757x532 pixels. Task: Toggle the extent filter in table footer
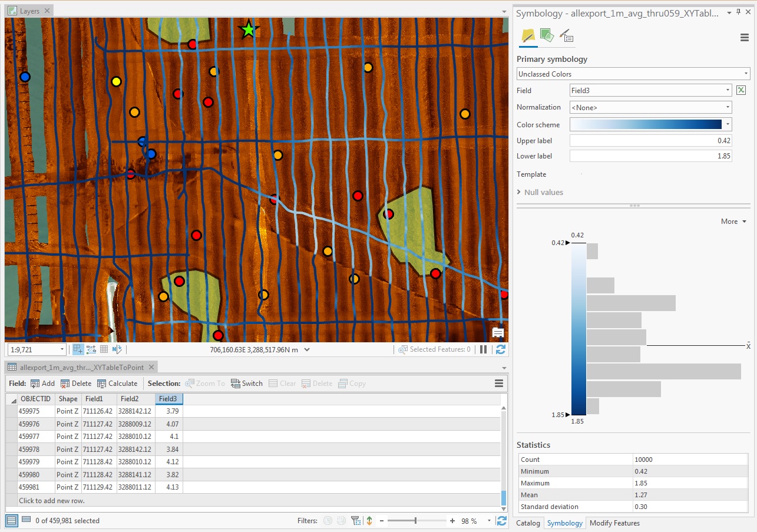click(355, 521)
